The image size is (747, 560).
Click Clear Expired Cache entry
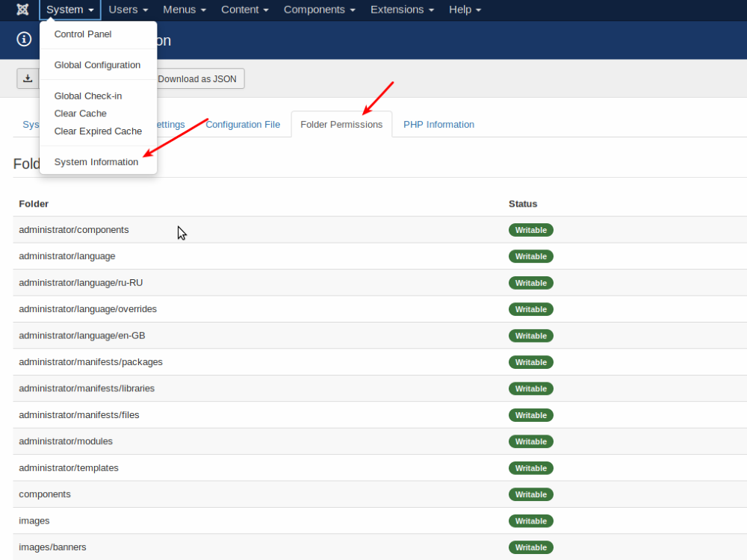(98, 131)
